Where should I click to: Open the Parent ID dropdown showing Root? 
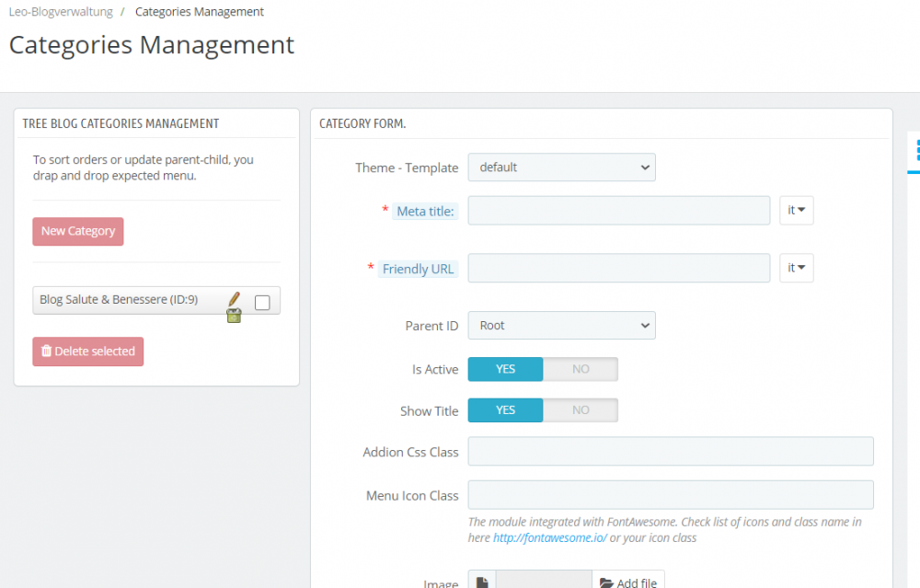(x=561, y=325)
